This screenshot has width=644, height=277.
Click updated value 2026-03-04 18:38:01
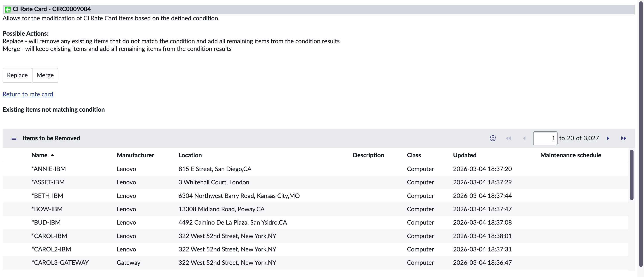(482, 236)
